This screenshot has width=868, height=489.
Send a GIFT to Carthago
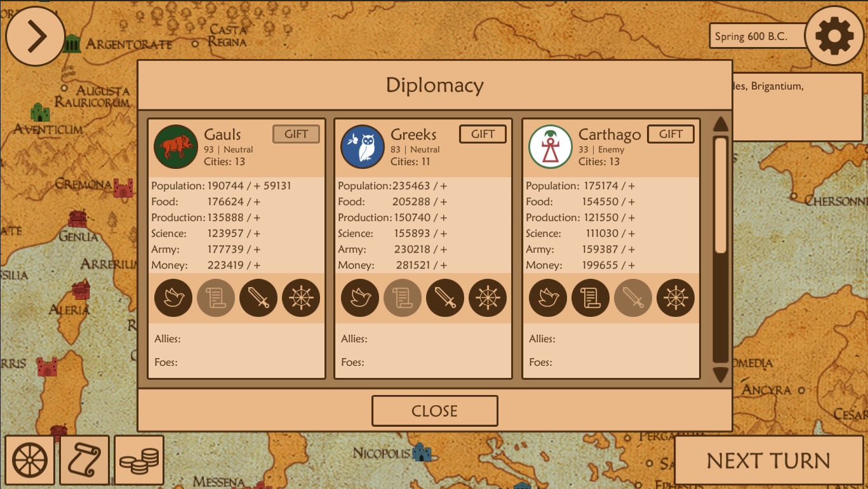click(x=671, y=133)
